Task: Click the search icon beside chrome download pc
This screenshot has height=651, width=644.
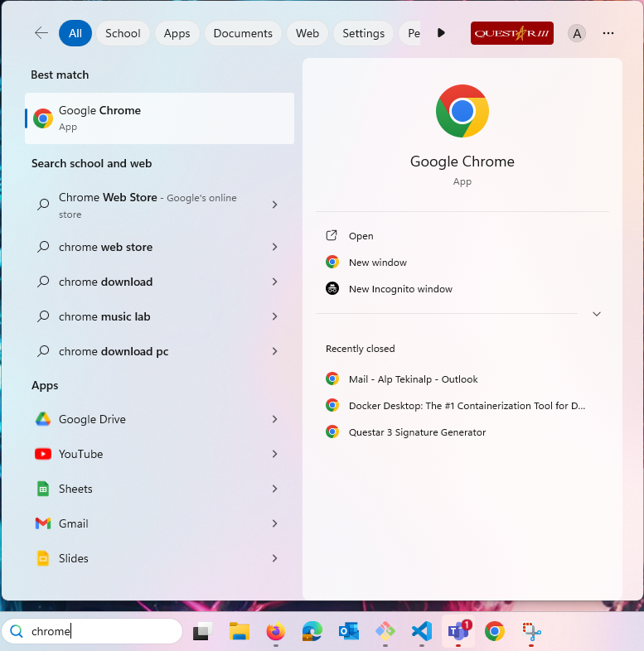Action: [x=43, y=352]
